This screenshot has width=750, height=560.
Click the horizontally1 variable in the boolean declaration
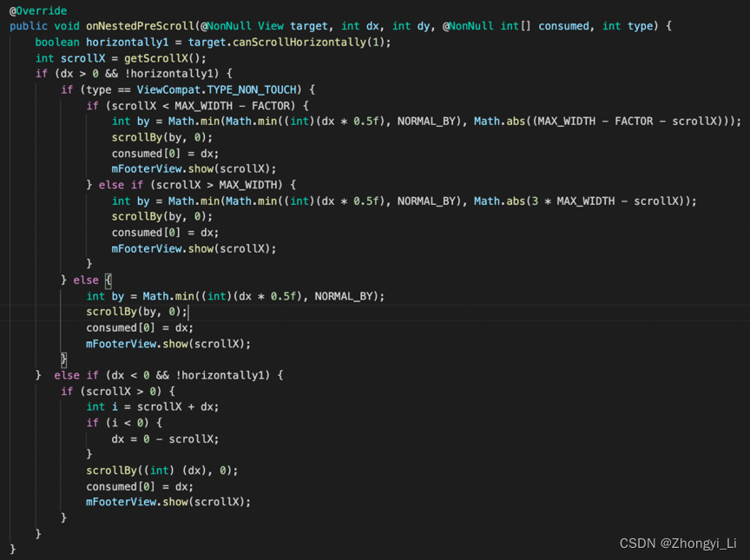pos(128,42)
